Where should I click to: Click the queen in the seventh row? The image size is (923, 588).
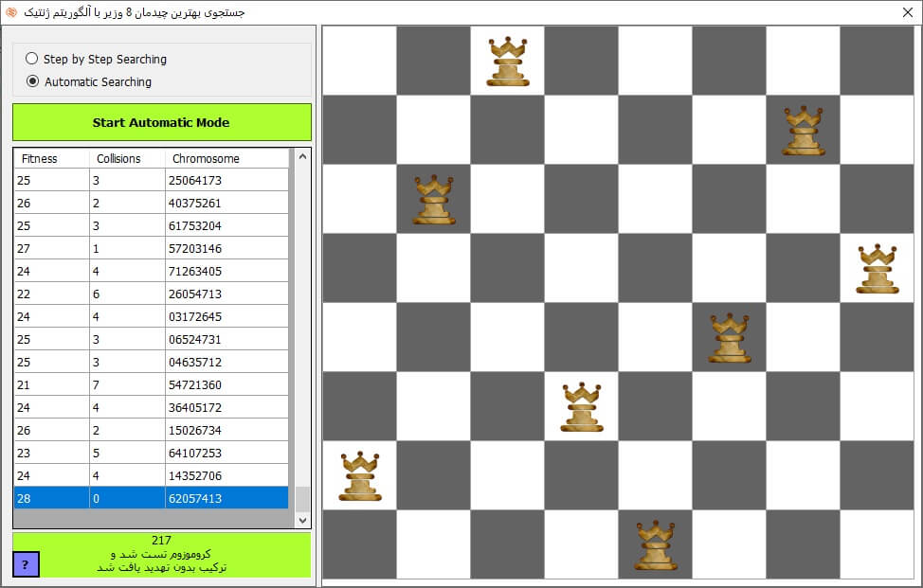[x=360, y=476]
